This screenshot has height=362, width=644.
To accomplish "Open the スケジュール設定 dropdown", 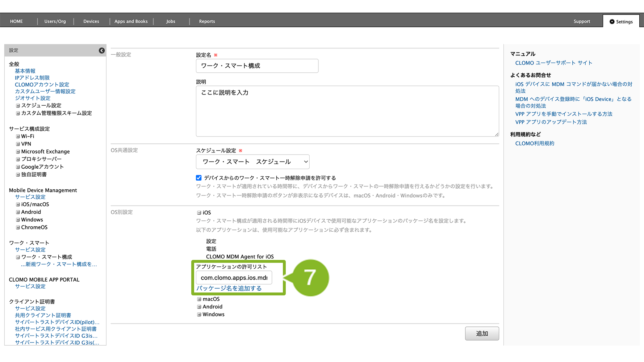I will (x=252, y=162).
